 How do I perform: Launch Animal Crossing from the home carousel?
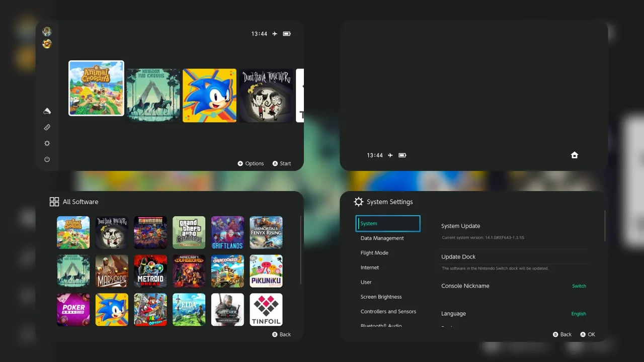[x=96, y=88]
